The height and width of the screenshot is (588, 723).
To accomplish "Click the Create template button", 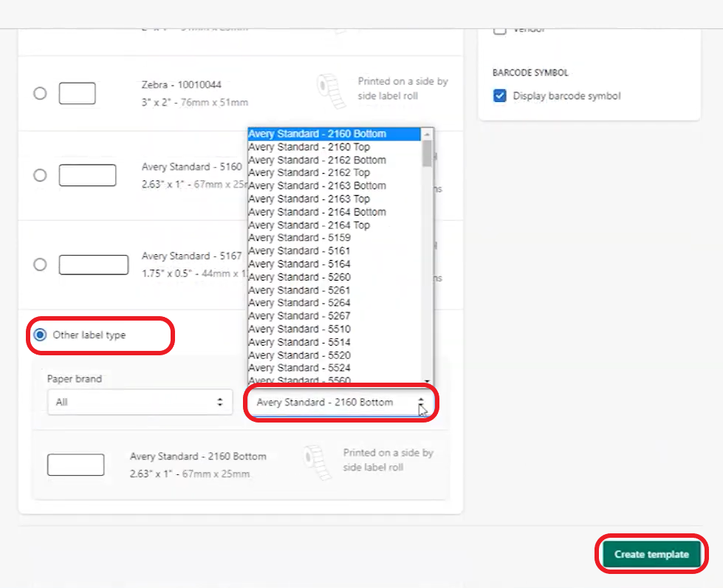I will pyautogui.click(x=651, y=553).
